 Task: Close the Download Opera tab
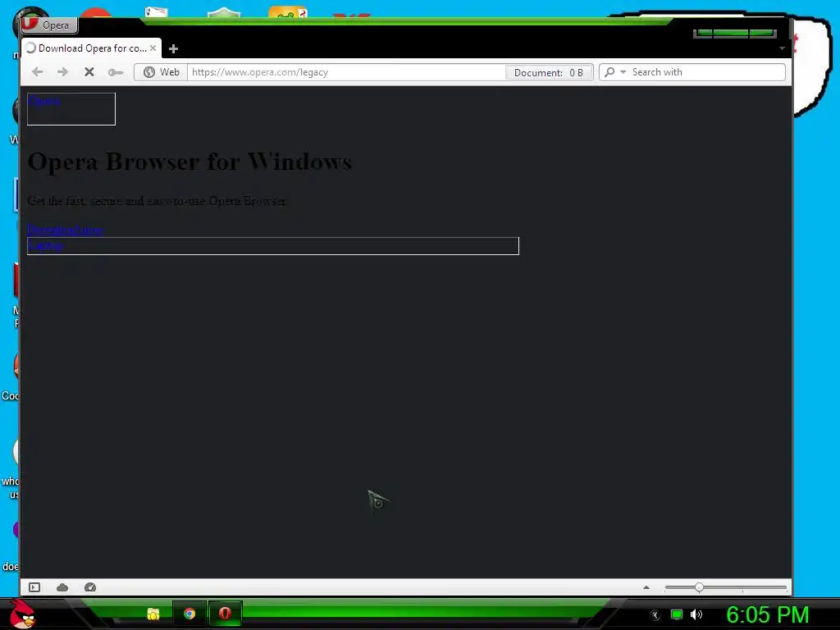coord(153,48)
